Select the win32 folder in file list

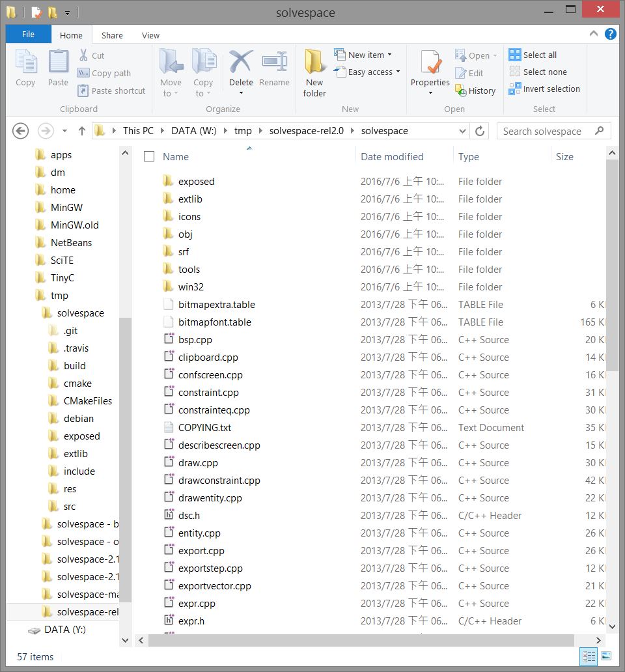click(191, 287)
